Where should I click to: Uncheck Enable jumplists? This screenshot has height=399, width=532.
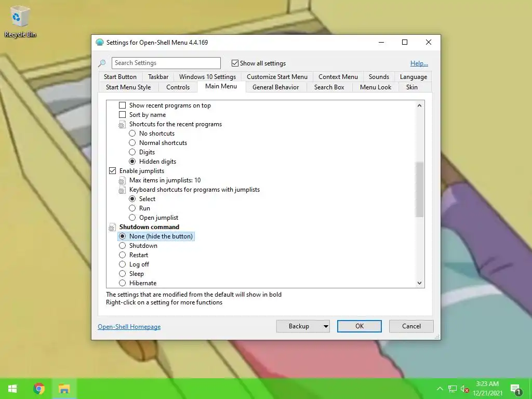(112, 170)
